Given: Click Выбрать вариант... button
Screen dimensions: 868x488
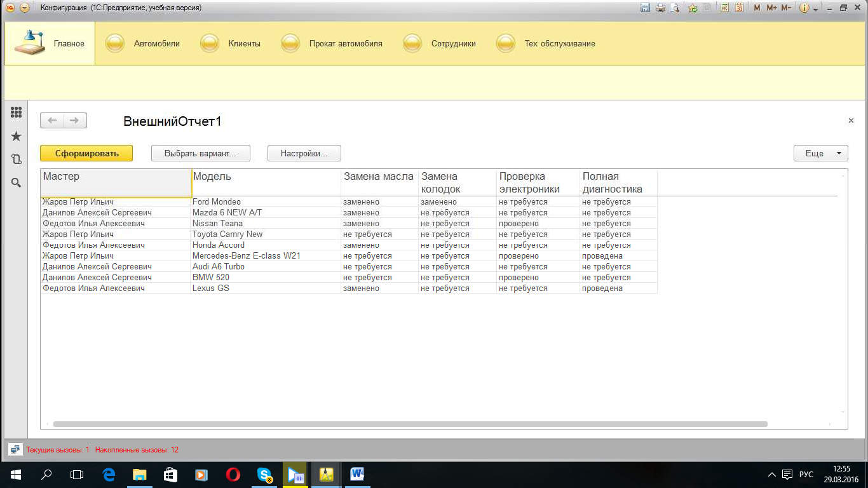Looking at the screenshot, I should 200,153.
